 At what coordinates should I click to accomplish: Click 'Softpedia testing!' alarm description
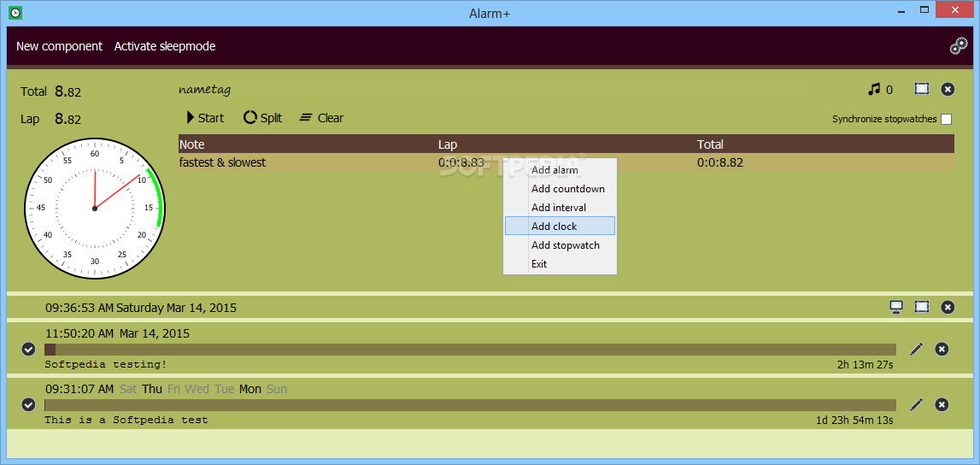[106, 364]
